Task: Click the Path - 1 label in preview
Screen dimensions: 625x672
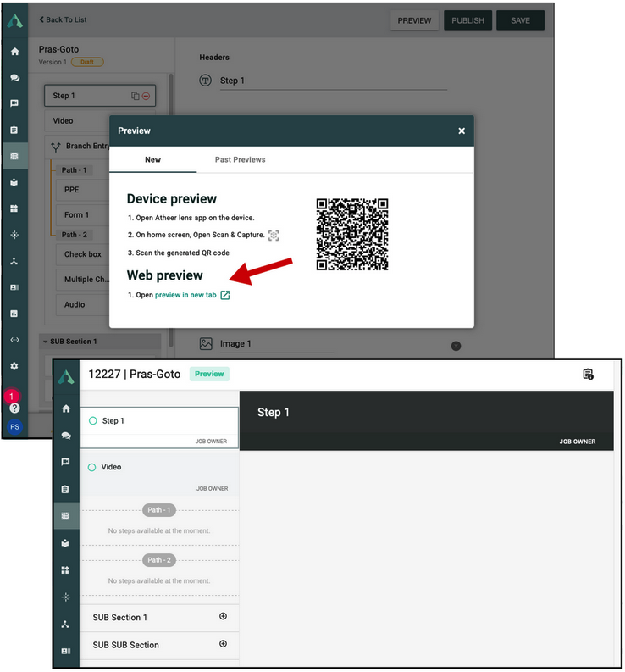Action: click(x=159, y=510)
